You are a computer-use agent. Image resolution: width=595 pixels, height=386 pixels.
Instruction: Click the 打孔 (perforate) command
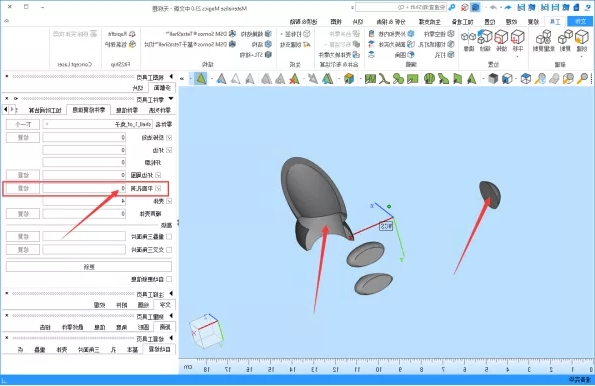point(444,55)
